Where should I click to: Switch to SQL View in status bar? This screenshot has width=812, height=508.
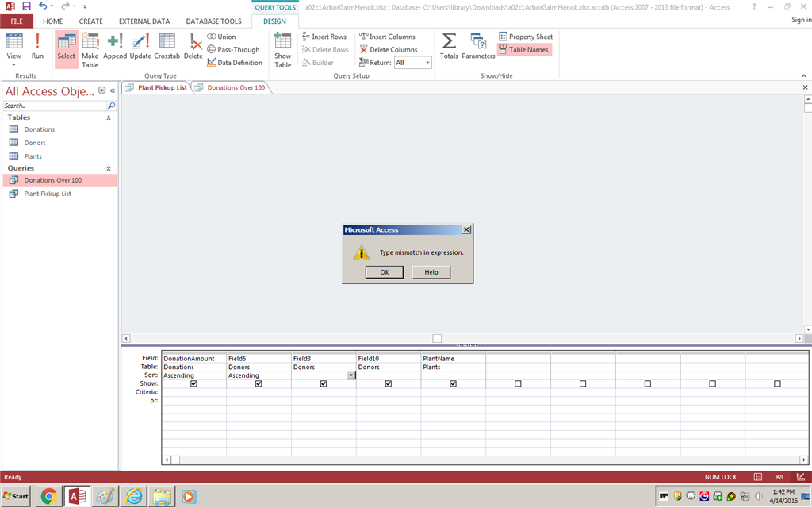[779, 477]
